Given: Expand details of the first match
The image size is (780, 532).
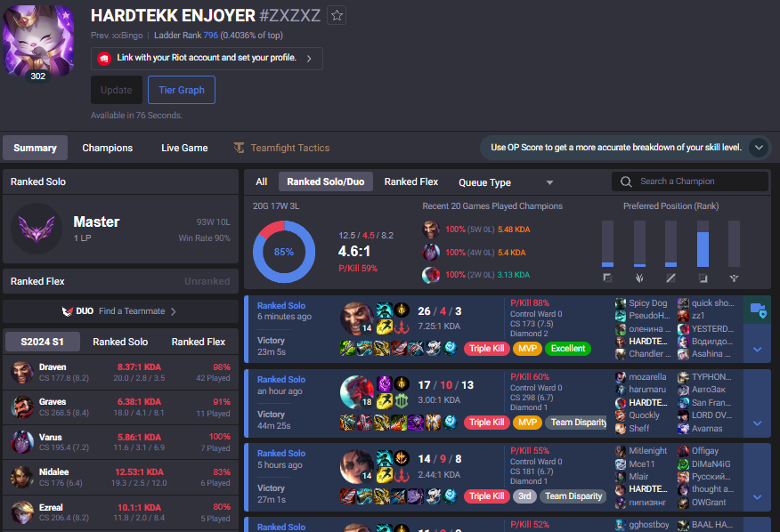Looking at the screenshot, I should (x=757, y=349).
